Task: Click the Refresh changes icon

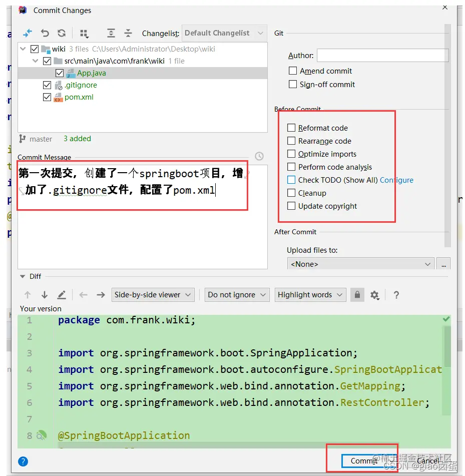Action: point(62,33)
